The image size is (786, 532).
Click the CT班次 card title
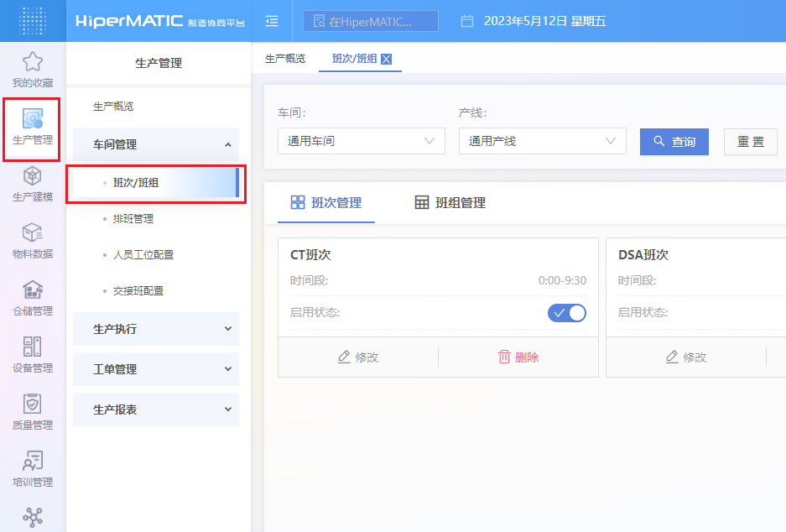click(310, 255)
